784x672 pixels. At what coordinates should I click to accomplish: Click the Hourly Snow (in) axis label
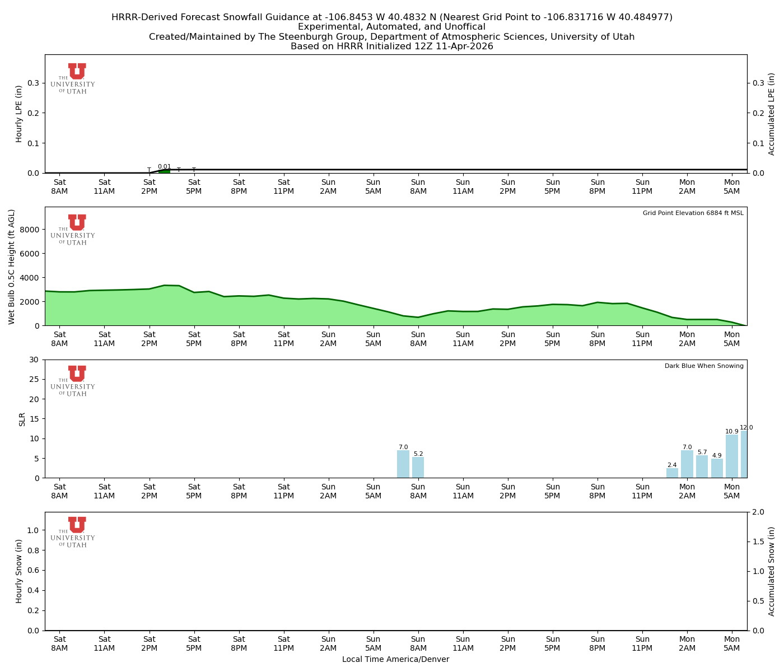pos(19,571)
